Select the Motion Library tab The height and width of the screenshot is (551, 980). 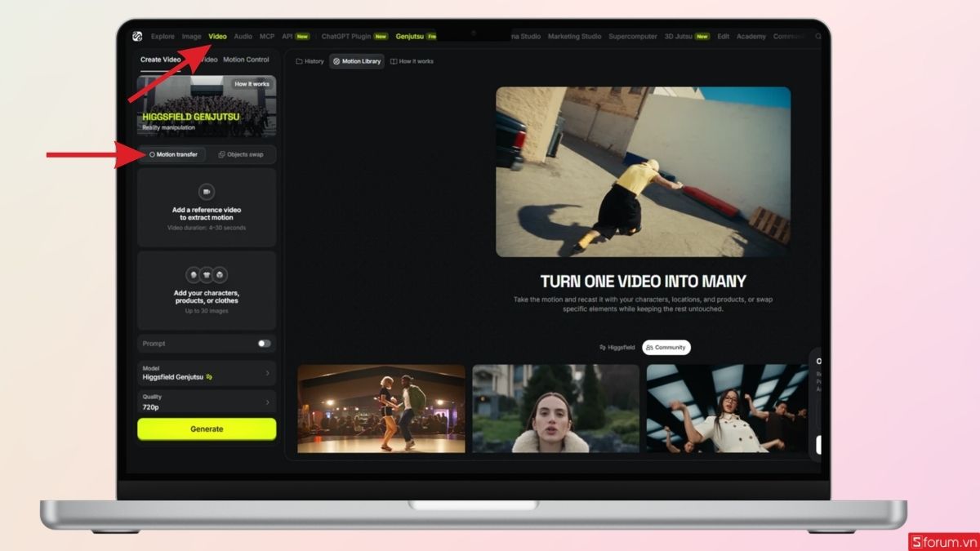pyautogui.click(x=357, y=61)
